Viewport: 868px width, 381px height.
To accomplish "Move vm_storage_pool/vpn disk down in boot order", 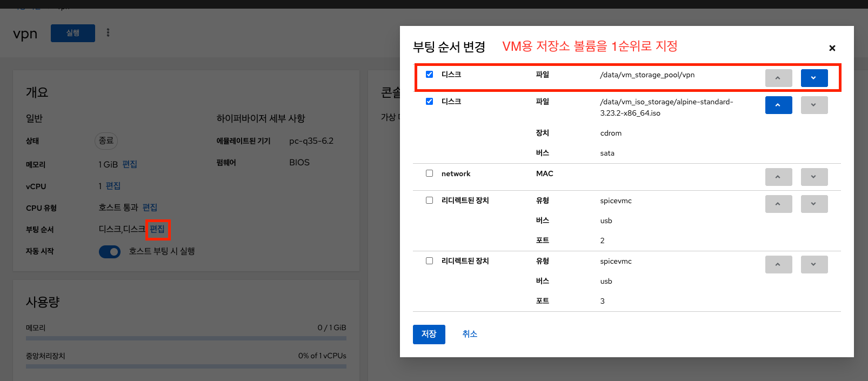I will pyautogui.click(x=814, y=78).
